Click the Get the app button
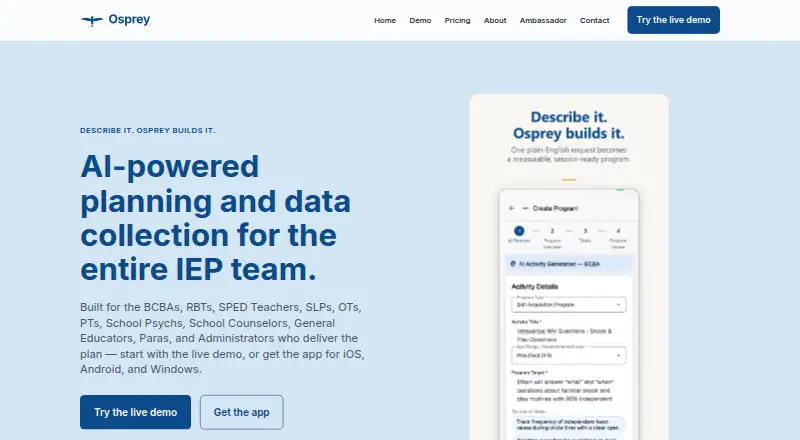This screenshot has width=800, height=440. (x=241, y=412)
